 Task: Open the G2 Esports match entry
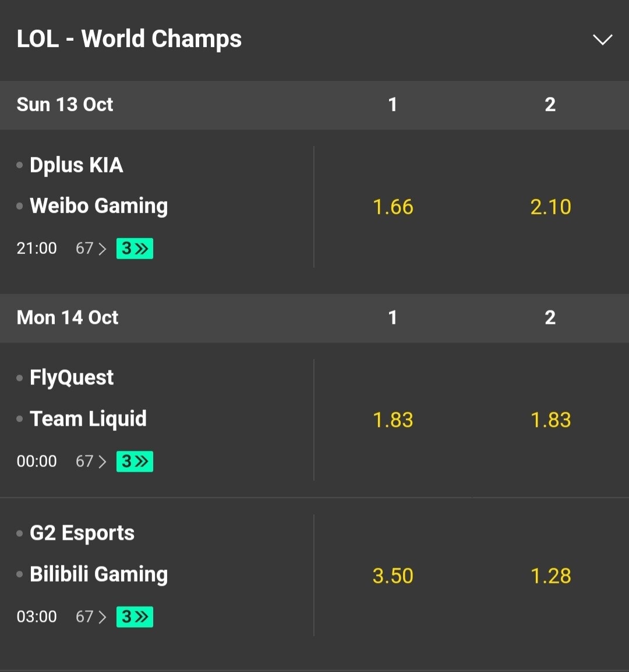82,533
